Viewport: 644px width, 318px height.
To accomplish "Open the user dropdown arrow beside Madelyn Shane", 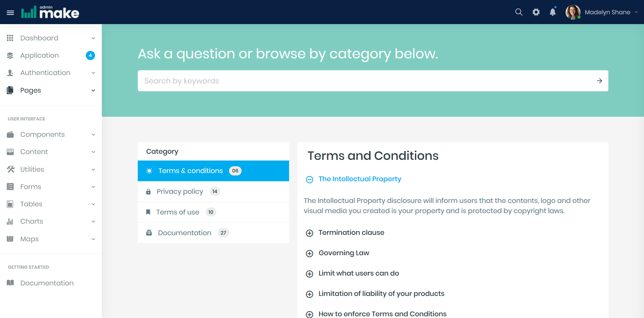I will click(x=636, y=12).
